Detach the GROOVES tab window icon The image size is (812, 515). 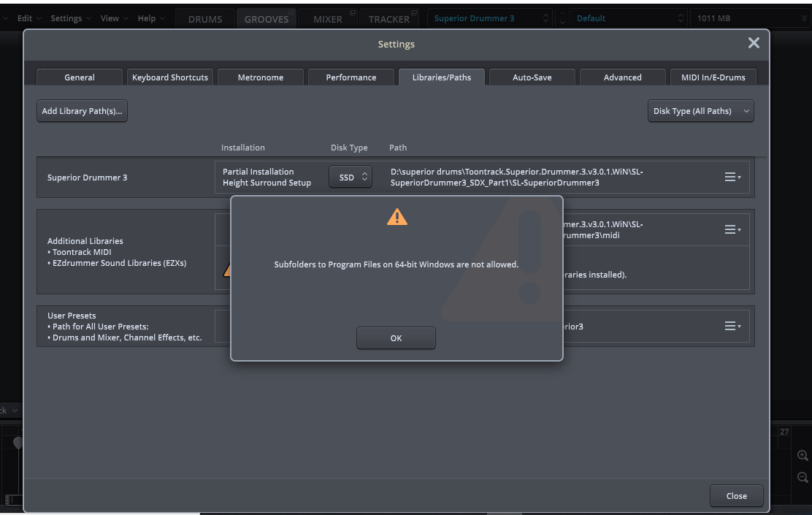tap(291, 12)
